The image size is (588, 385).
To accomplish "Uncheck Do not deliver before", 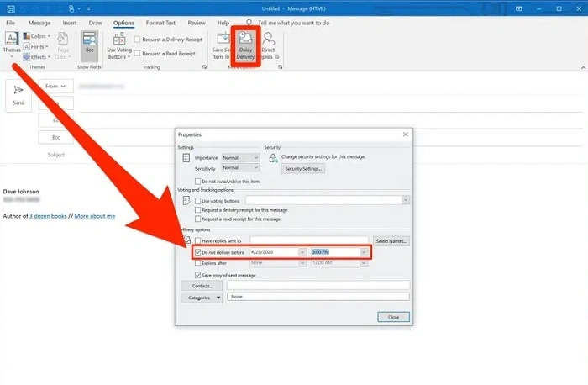I will click(x=197, y=252).
